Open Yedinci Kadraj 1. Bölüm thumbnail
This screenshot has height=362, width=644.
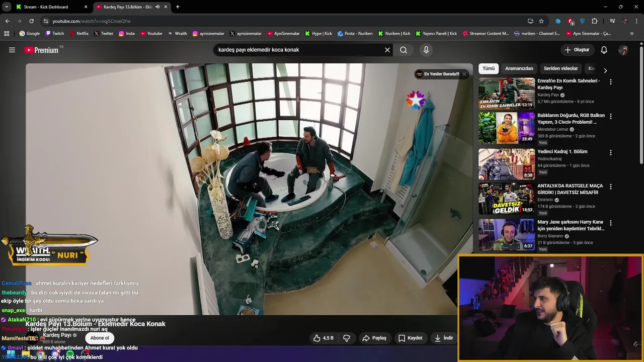[507, 164]
